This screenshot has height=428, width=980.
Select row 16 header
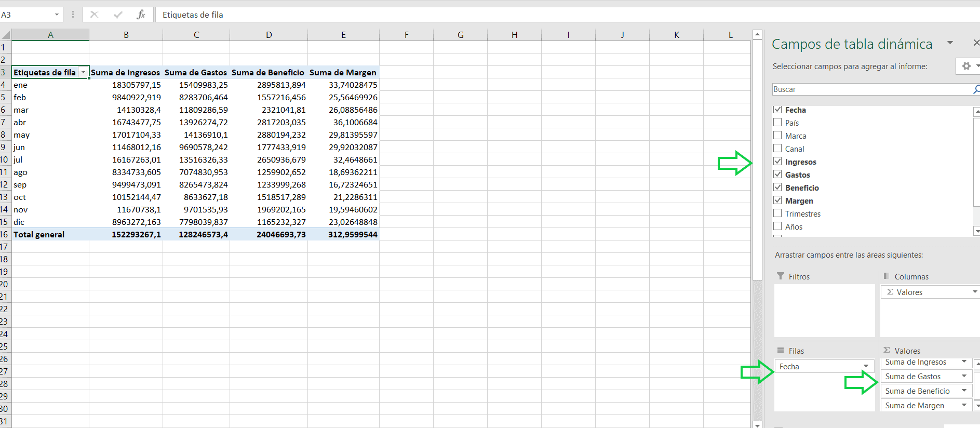click(5, 234)
